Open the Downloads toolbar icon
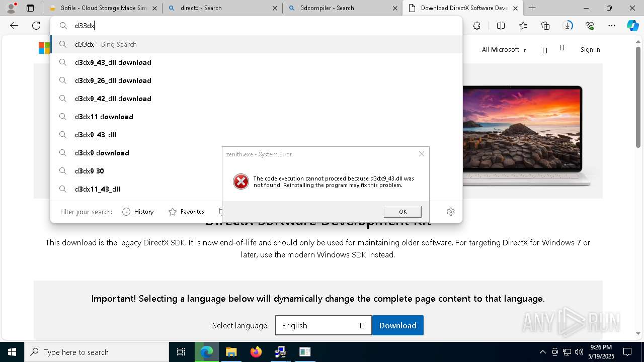 568,26
